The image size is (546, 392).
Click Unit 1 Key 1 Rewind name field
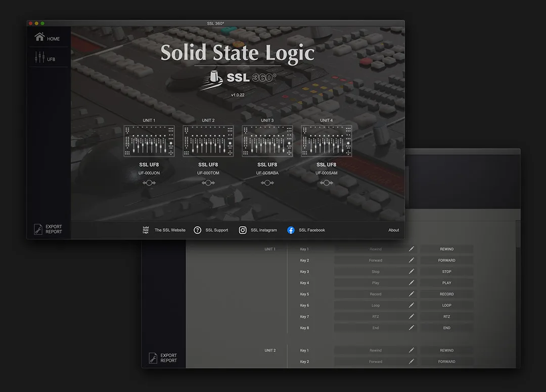(x=375, y=249)
